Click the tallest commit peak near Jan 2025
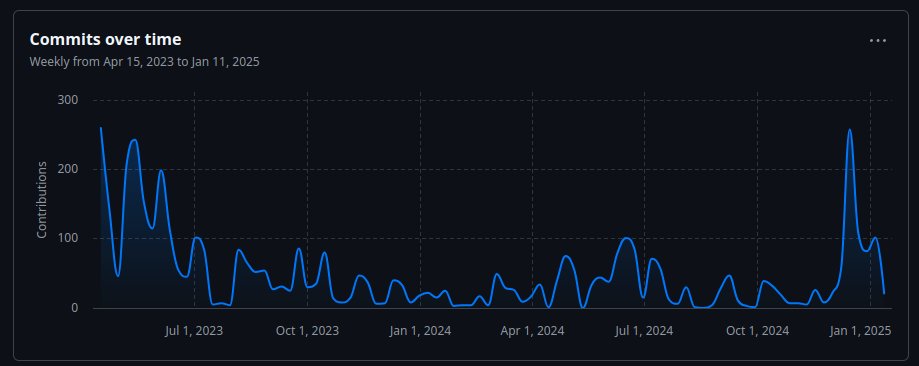This screenshot has width=919, height=366. coord(849,130)
